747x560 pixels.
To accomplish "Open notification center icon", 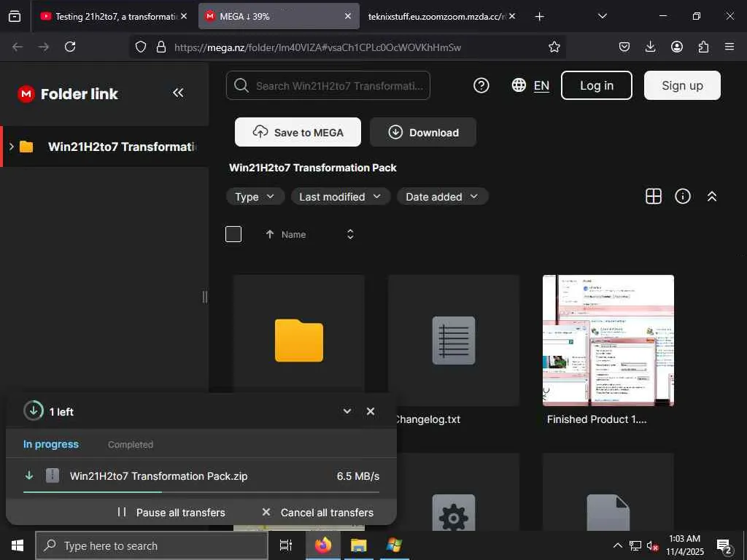I will coord(724,546).
